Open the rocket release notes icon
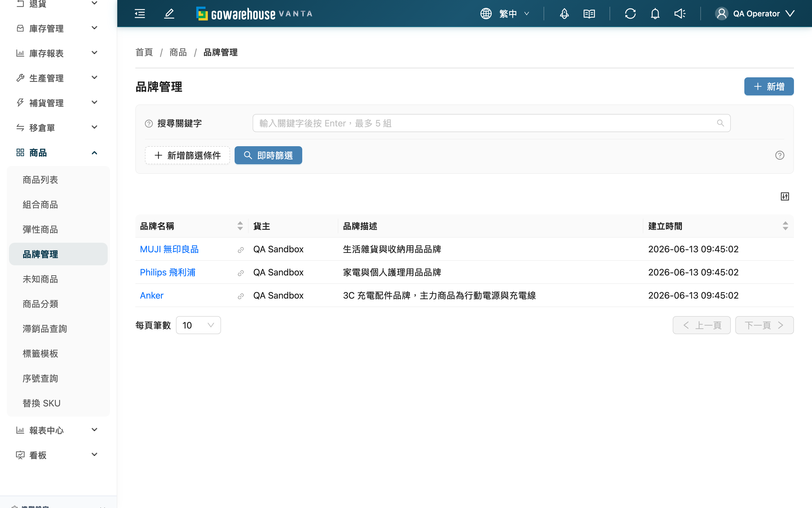Screen dimensions: 812x508 tap(564, 14)
